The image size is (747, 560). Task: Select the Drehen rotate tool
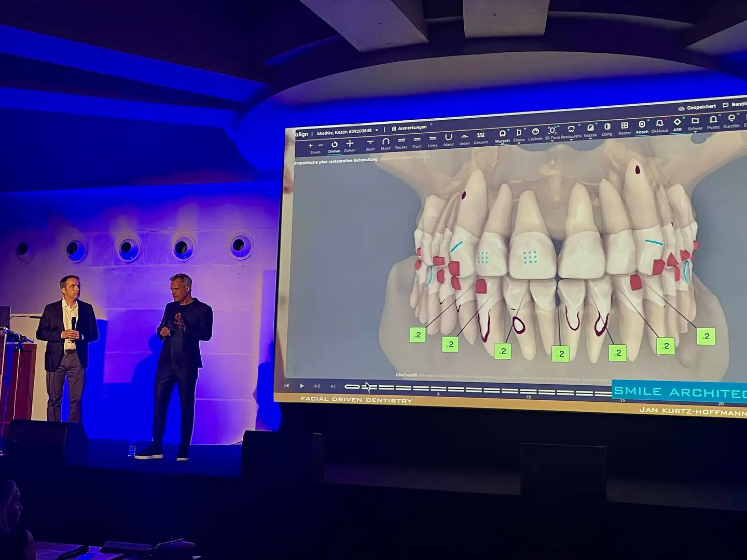point(335,145)
